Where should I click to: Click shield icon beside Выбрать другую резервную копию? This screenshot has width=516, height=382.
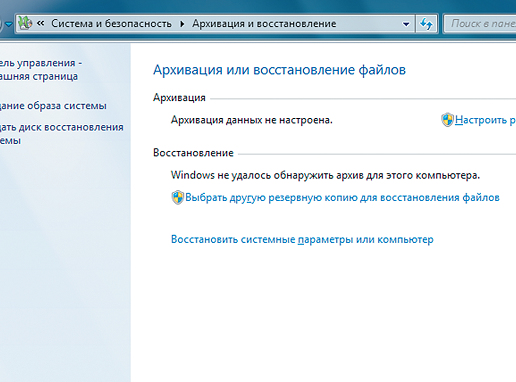pyautogui.click(x=178, y=197)
